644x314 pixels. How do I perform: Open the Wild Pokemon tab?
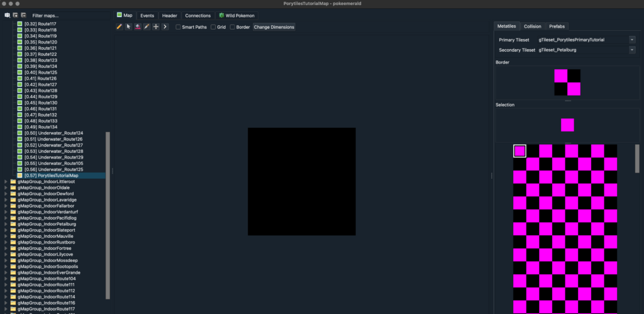237,16
